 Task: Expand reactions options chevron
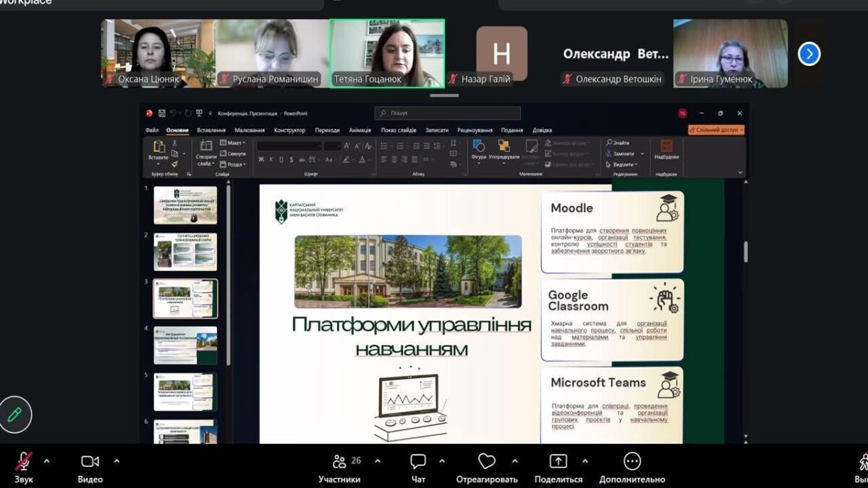pyautogui.click(x=515, y=461)
